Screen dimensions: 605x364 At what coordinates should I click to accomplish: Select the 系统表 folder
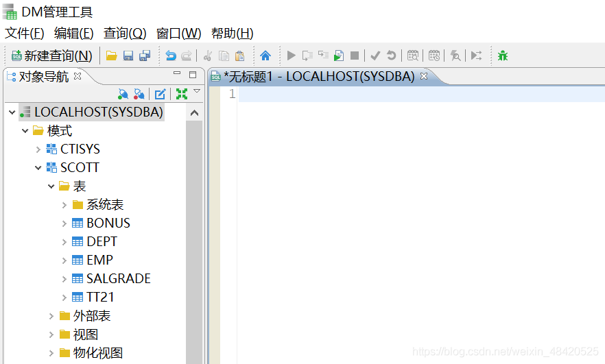98,205
